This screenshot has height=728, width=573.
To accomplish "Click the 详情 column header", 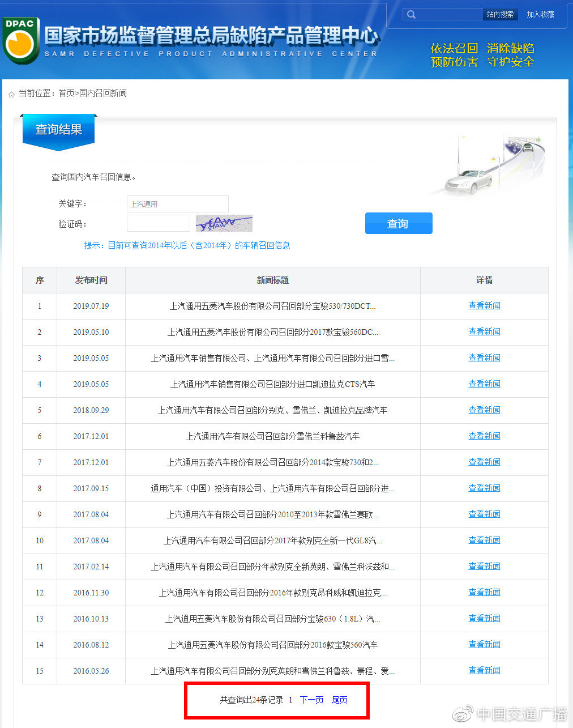I will click(x=484, y=280).
